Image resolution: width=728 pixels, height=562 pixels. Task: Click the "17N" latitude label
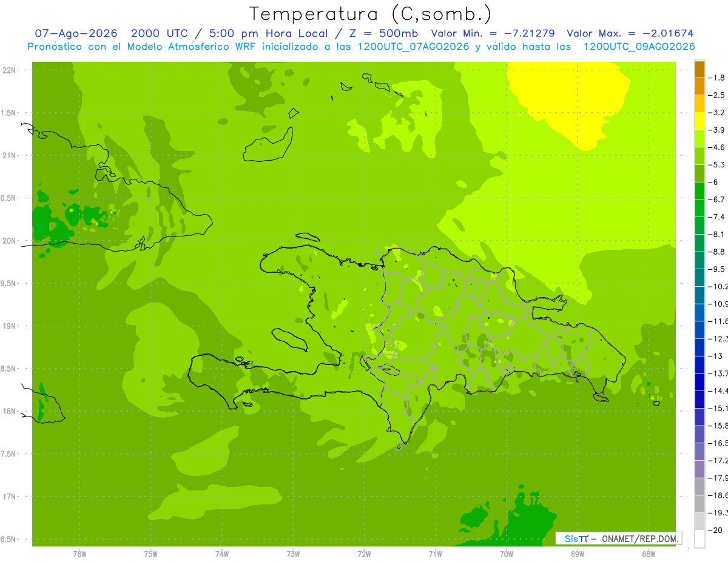point(10,497)
